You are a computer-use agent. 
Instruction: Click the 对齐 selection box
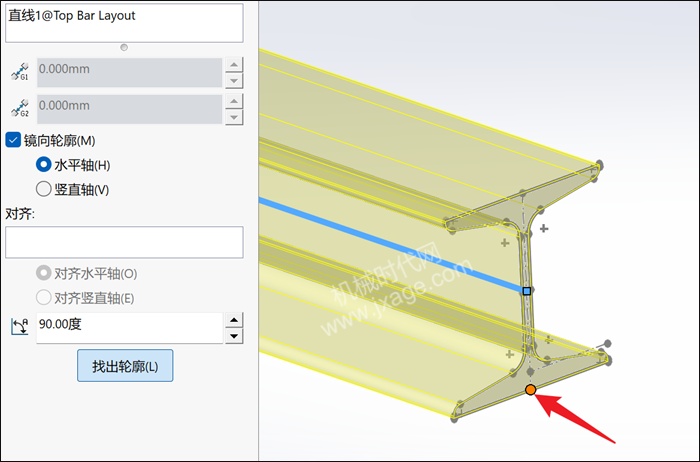tap(124, 242)
